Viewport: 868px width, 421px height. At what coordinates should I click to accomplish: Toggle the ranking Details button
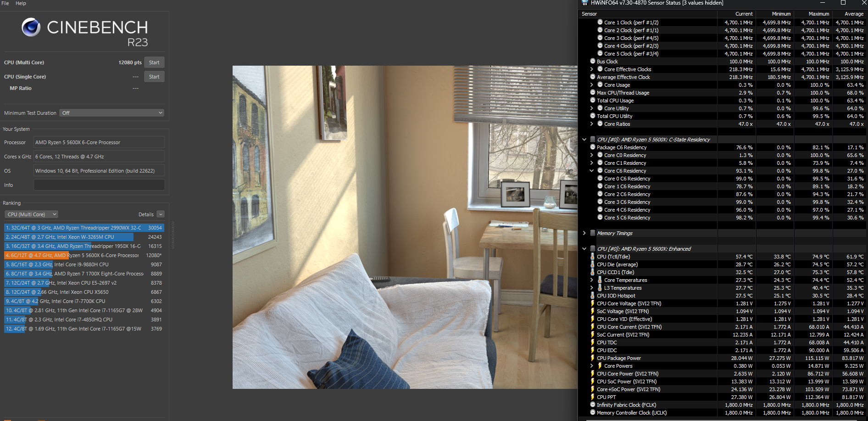click(x=161, y=214)
